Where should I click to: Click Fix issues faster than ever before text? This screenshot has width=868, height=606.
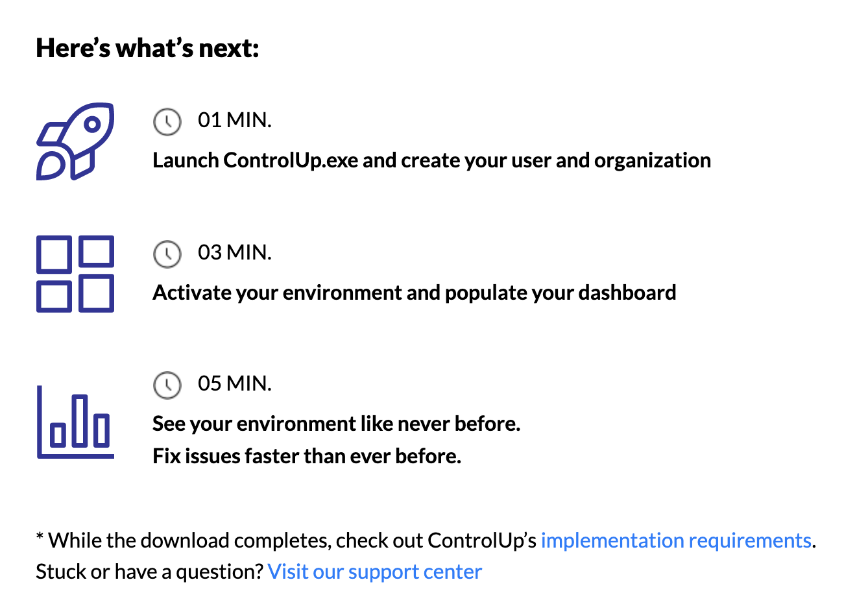pos(307,456)
